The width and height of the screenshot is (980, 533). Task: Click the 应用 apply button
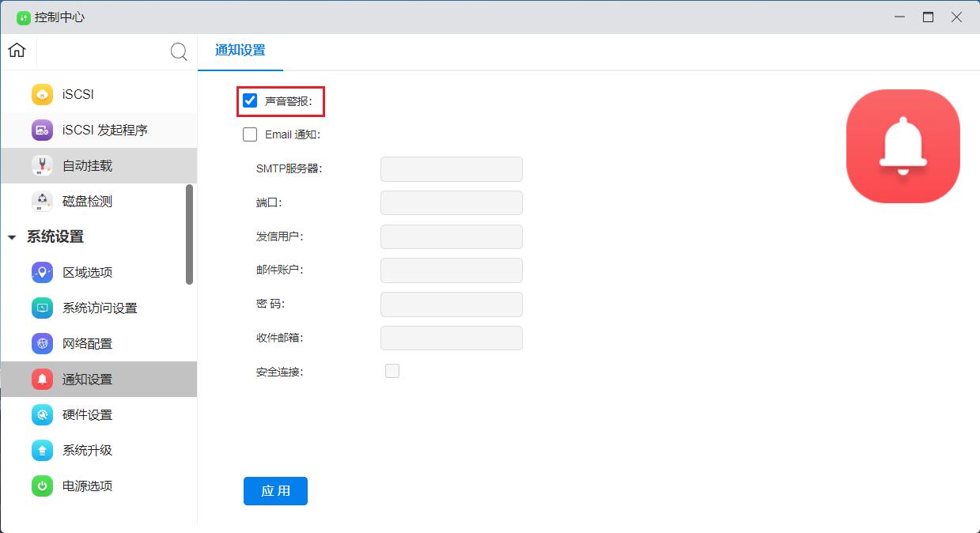[x=275, y=491]
